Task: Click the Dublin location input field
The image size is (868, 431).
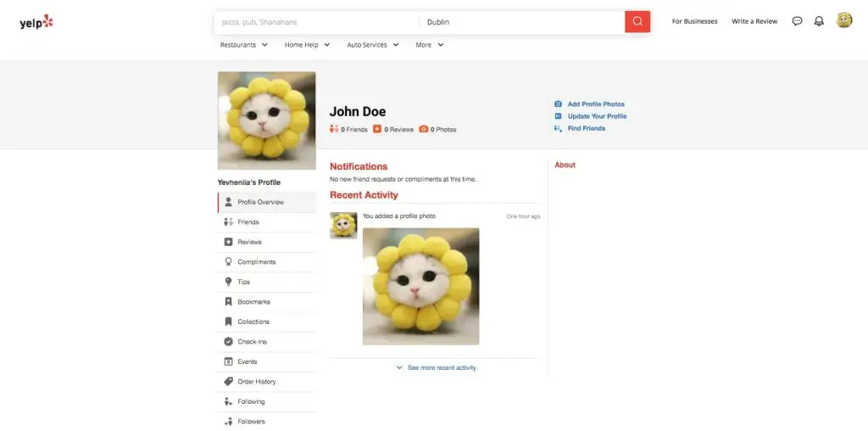Action: [x=522, y=22]
